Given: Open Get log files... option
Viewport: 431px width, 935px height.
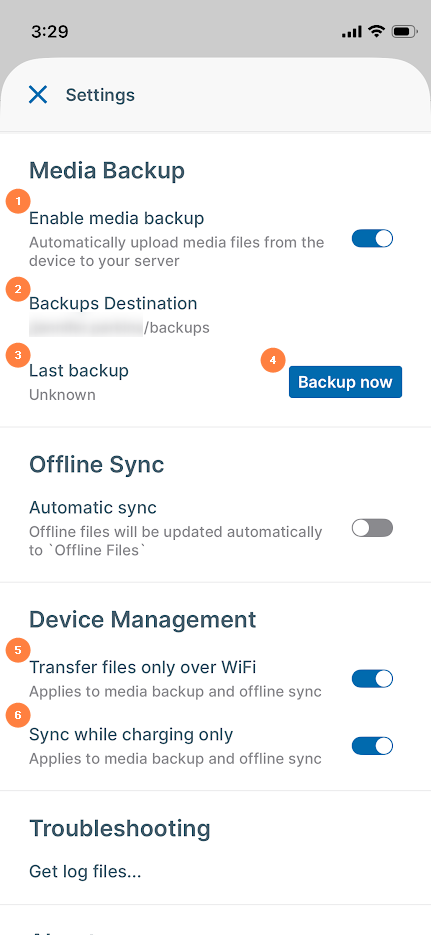Looking at the screenshot, I should point(85,872).
